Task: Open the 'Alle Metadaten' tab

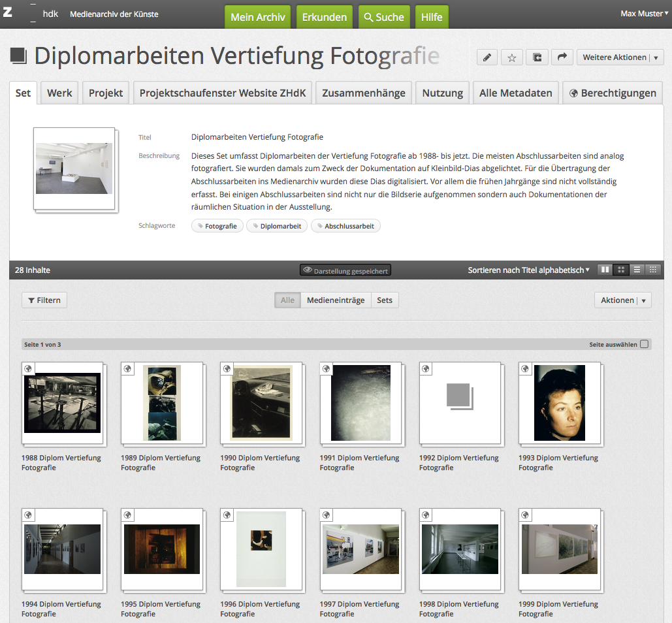Action: (x=515, y=93)
